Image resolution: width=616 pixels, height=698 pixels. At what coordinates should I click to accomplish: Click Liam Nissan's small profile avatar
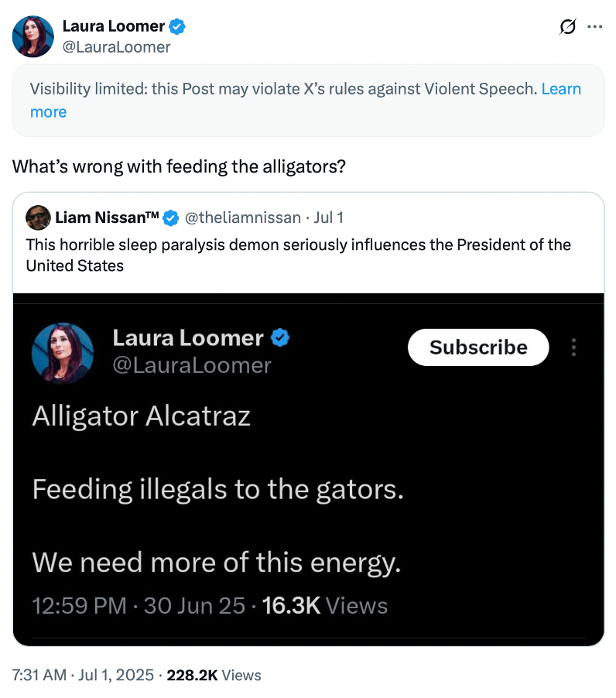click(x=38, y=217)
